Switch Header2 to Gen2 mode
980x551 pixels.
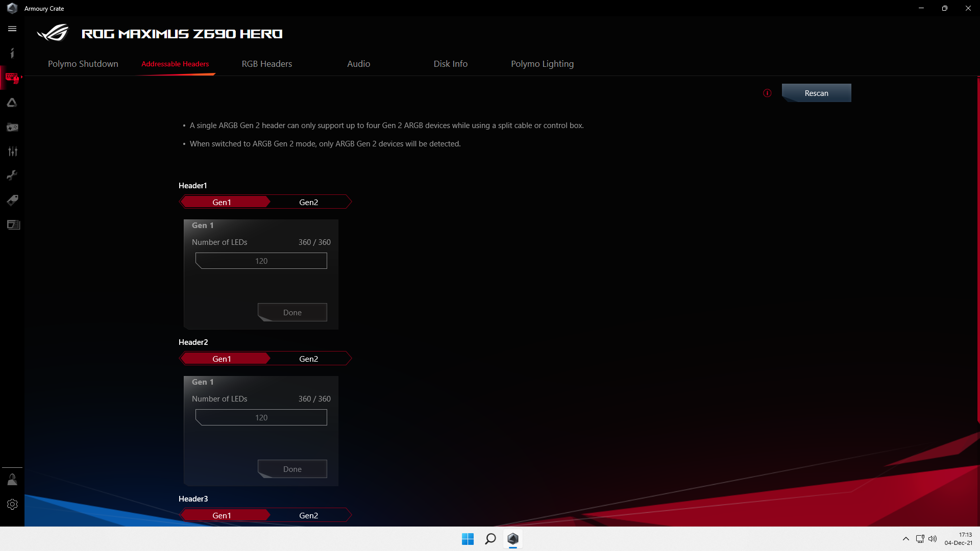tap(308, 359)
